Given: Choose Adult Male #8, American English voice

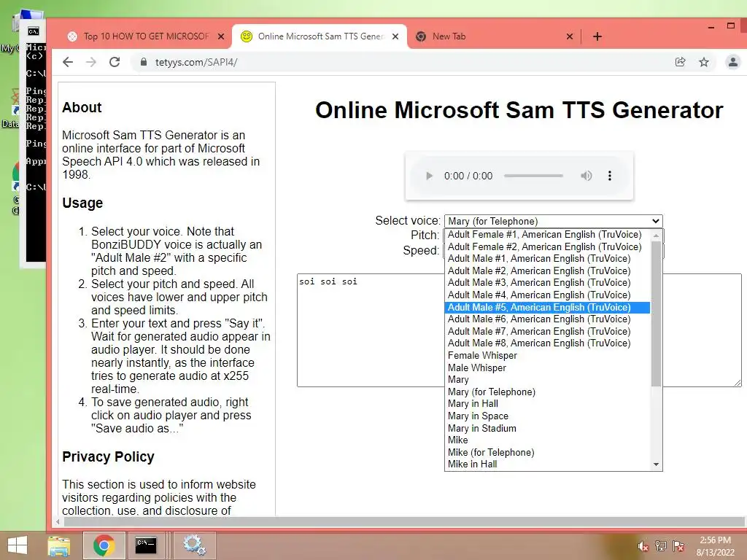Looking at the screenshot, I should (x=547, y=343).
